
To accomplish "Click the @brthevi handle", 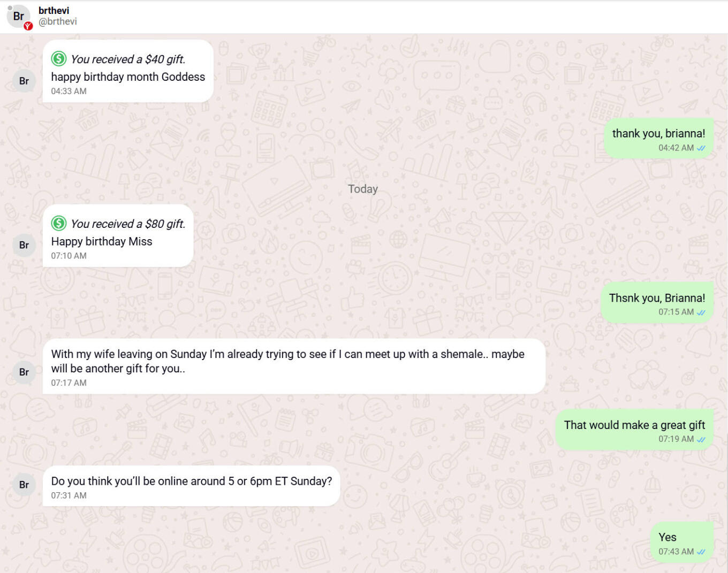I will click(58, 21).
